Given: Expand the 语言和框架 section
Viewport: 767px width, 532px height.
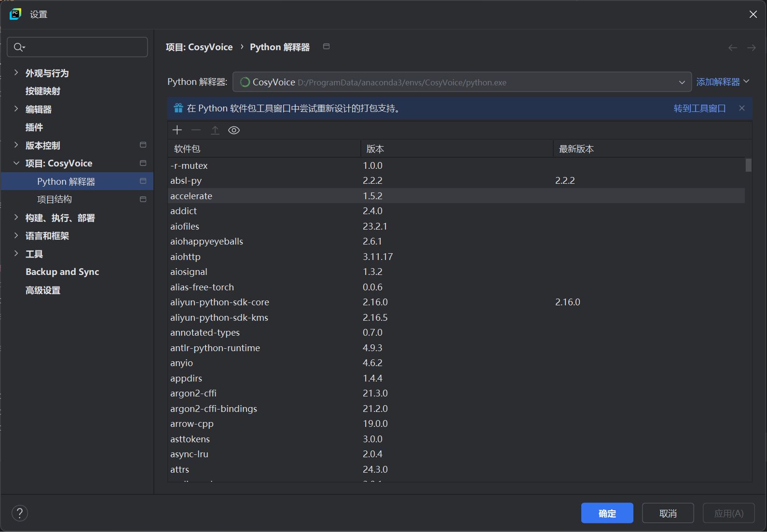Looking at the screenshot, I should (16, 235).
